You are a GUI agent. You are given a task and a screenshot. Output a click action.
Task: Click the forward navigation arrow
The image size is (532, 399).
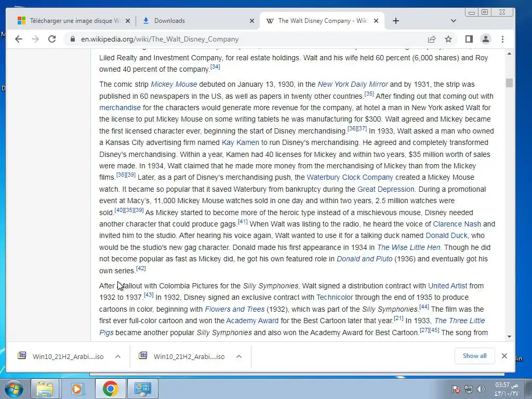(35, 39)
